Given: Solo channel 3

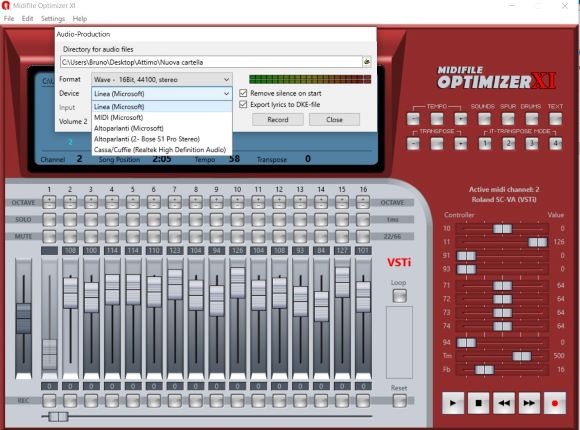Looking at the screenshot, I should pos(91,219).
